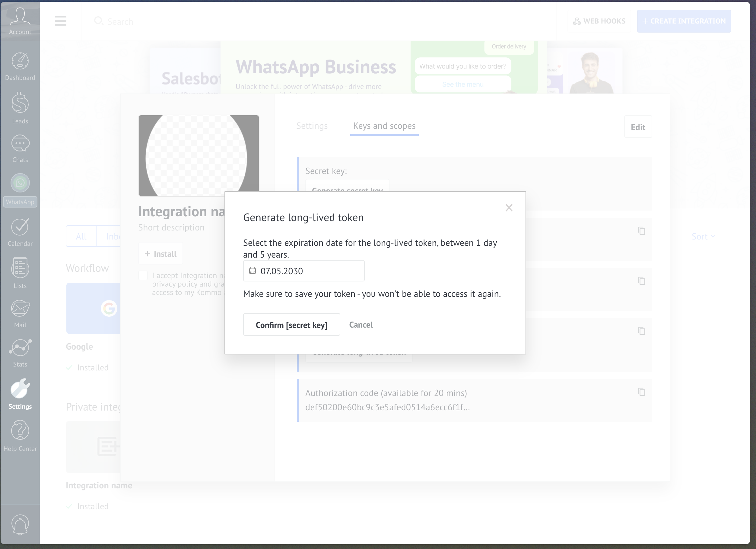Image resolution: width=756 pixels, height=549 pixels.
Task: Click calendar icon in expiration date field
Action: point(252,271)
